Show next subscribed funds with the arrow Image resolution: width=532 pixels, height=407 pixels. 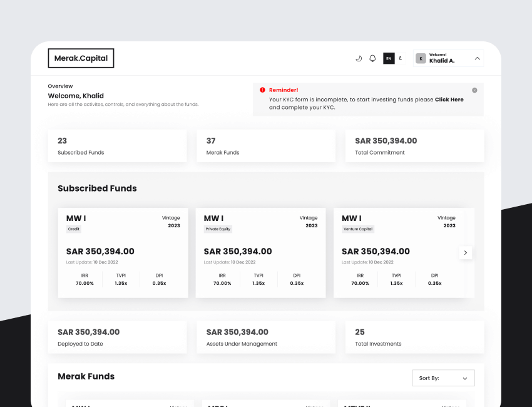(466, 252)
